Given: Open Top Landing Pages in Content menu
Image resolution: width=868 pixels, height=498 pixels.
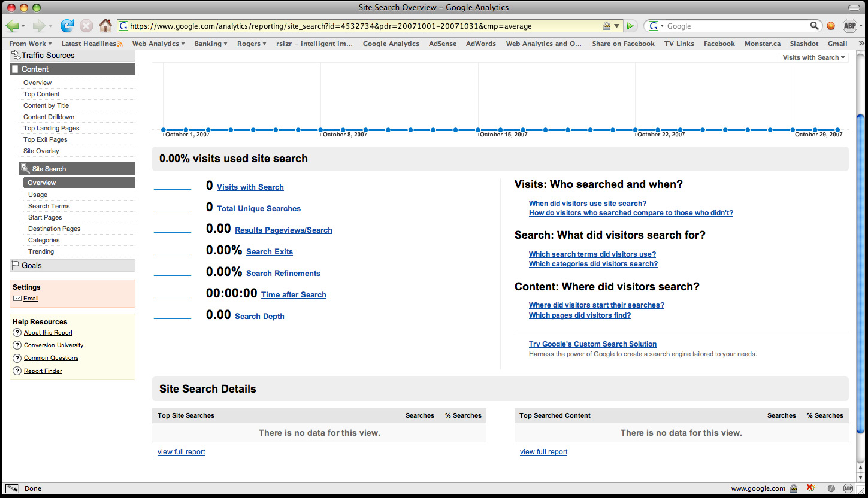Looking at the screenshot, I should [x=51, y=128].
